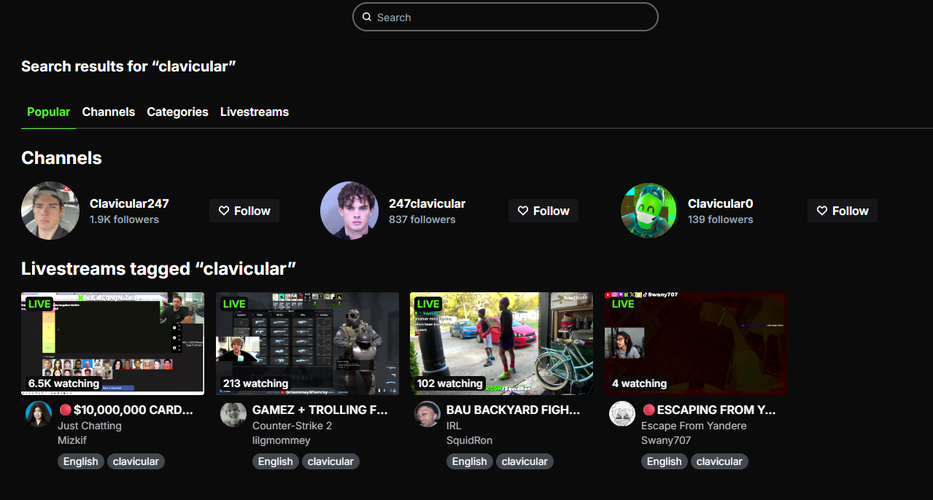The width and height of the screenshot is (933, 500).
Task: Open Clavicular247 channel avatar
Action: [50, 211]
